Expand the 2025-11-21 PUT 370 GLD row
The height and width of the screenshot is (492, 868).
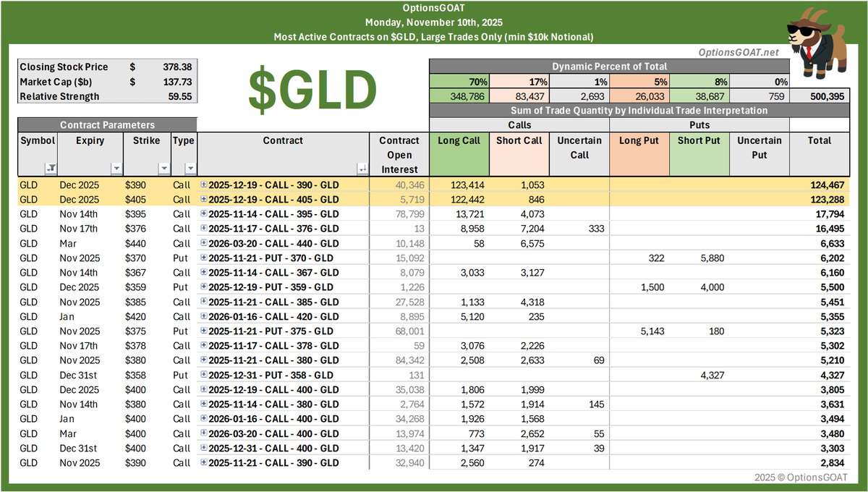pos(204,258)
